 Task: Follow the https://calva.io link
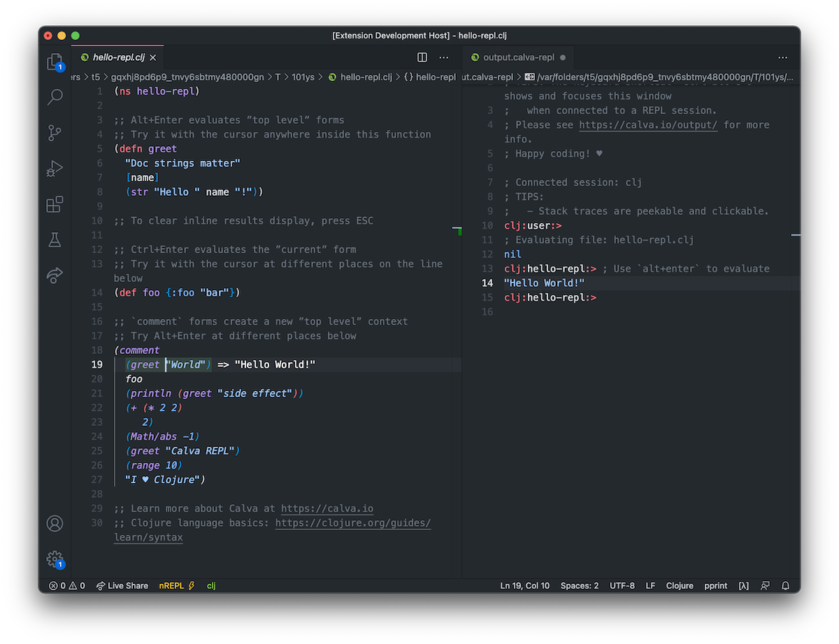click(x=327, y=508)
